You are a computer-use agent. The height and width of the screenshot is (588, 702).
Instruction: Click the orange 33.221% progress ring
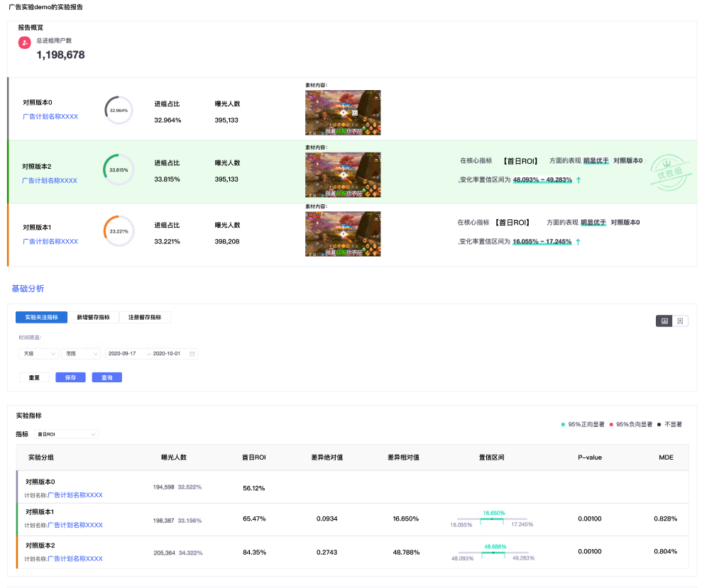click(119, 231)
